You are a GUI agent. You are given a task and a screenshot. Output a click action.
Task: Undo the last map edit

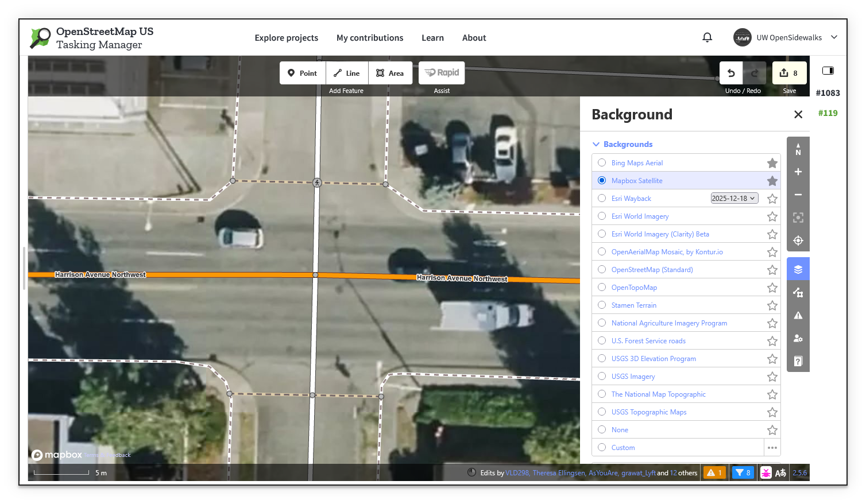[x=730, y=73]
